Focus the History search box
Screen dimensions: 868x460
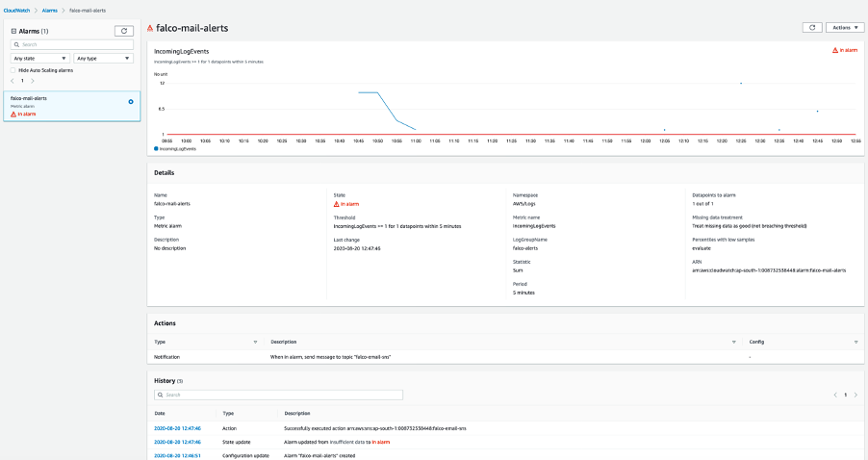pyautogui.click(x=278, y=395)
